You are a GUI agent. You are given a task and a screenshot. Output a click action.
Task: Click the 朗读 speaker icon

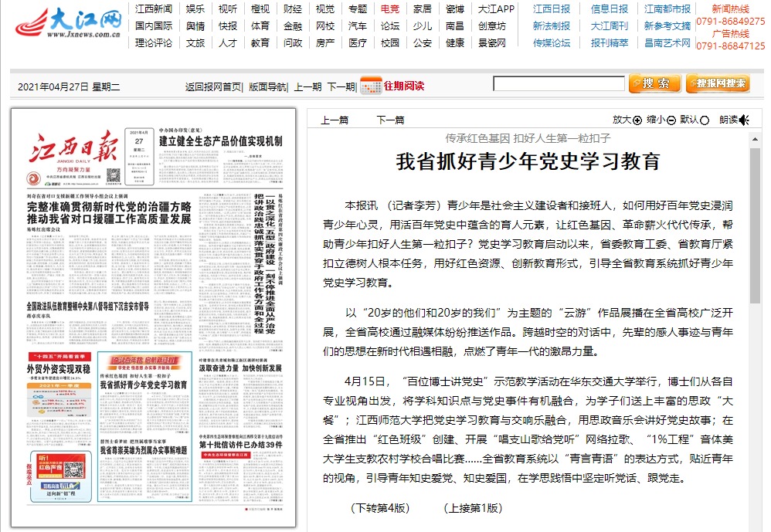point(745,120)
